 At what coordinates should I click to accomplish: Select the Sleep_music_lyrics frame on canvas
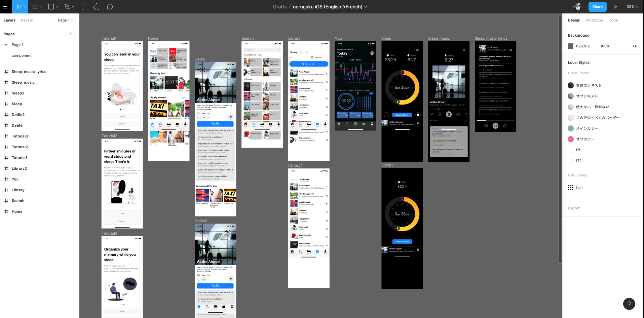click(495, 86)
